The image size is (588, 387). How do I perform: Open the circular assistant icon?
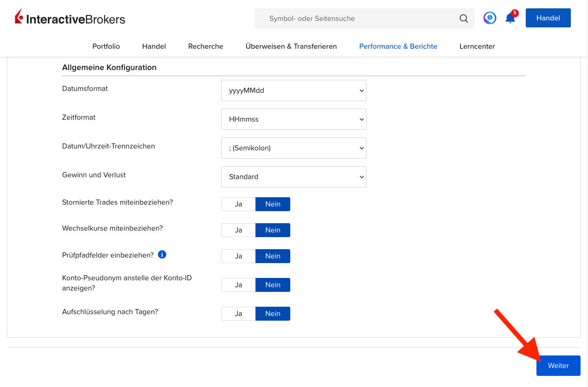(x=490, y=18)
